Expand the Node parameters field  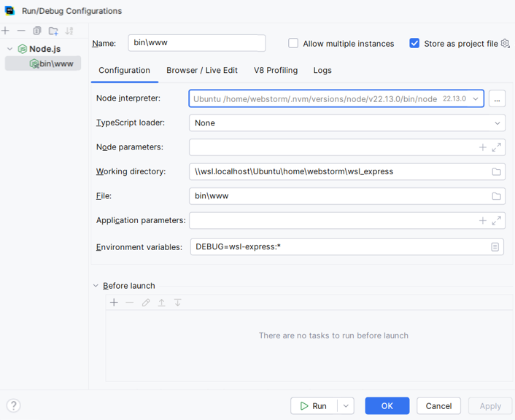point(497,147)
